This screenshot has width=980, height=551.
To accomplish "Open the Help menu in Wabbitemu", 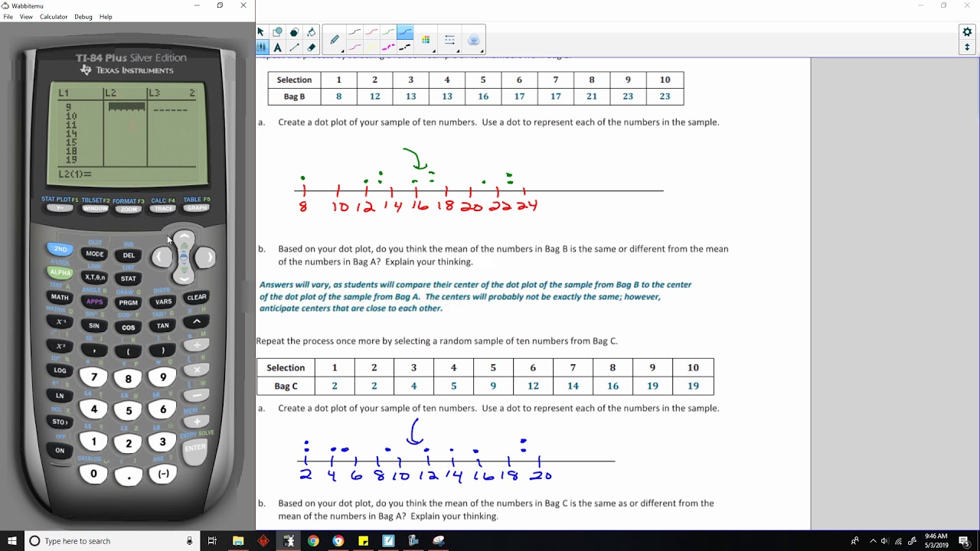I will pos(106,17).
